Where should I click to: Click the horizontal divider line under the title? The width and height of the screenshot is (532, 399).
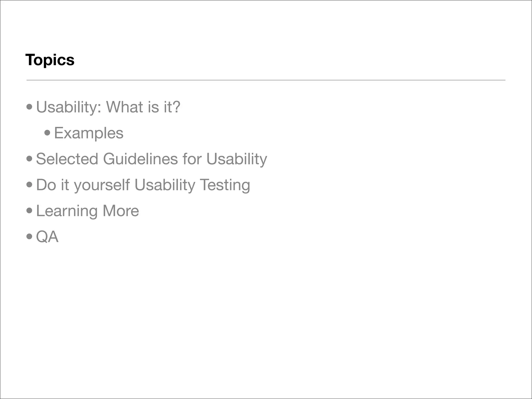(x=265, y=80)
